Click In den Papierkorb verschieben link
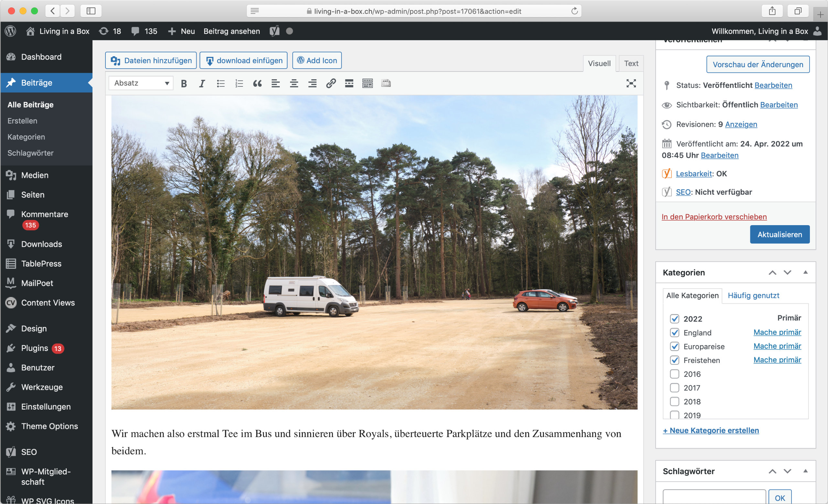 coord(714,217)
